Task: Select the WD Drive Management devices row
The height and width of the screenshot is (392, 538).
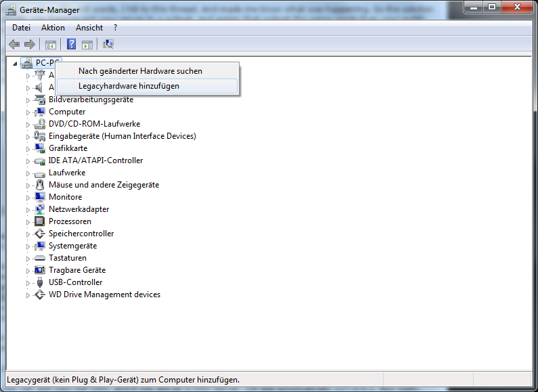Action: coord(104,295)
